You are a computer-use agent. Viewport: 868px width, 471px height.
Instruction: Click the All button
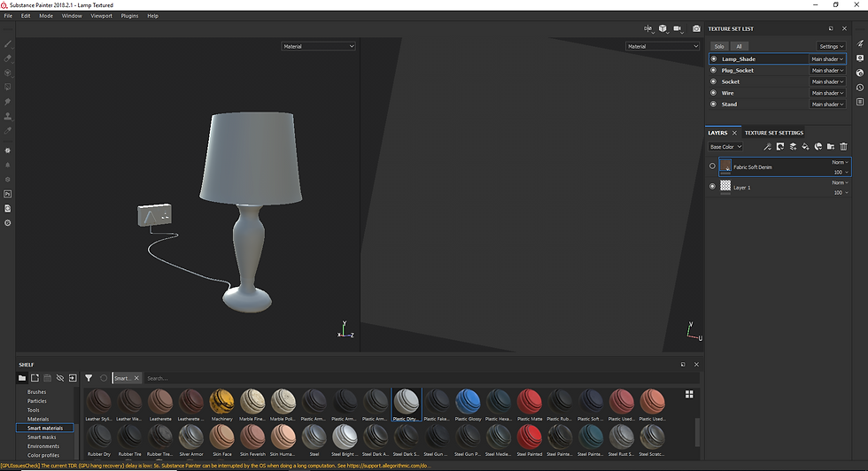coord(739,47)
